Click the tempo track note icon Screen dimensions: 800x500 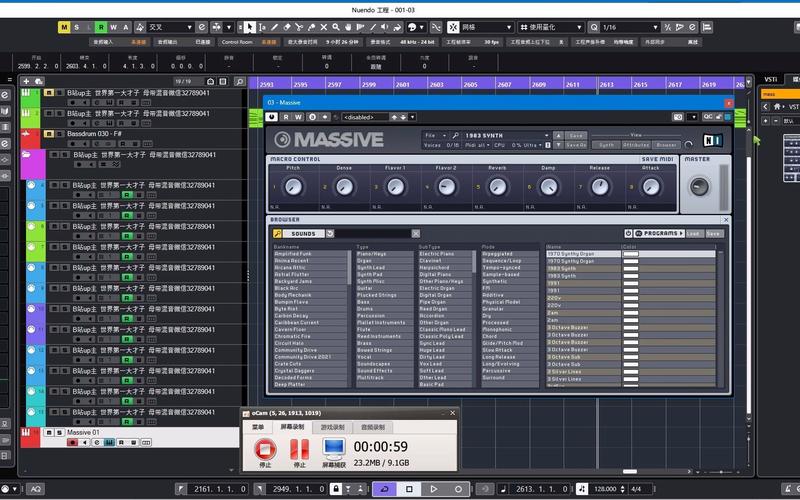582,489
